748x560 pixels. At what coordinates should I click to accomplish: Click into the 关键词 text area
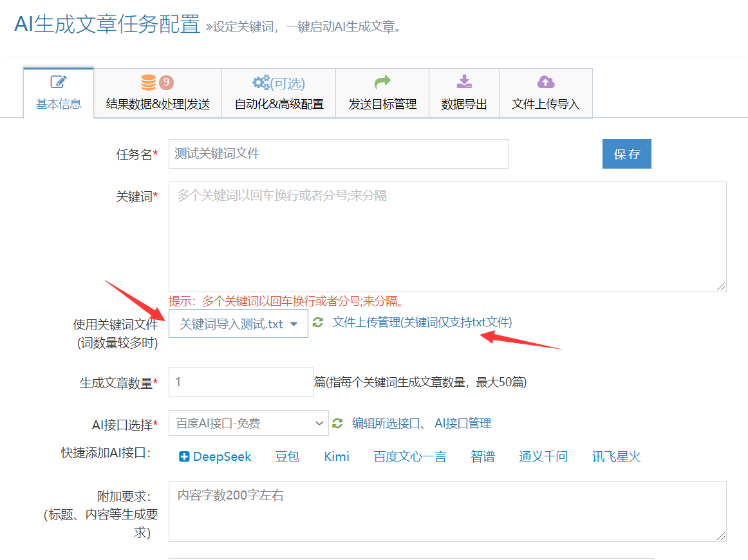pos(447,237)
